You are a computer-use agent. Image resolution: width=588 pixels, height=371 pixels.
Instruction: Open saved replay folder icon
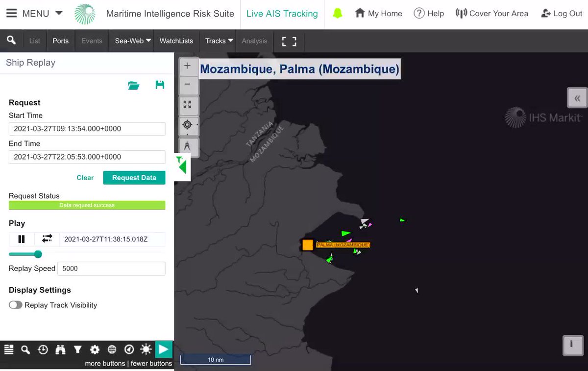(133, 85)
